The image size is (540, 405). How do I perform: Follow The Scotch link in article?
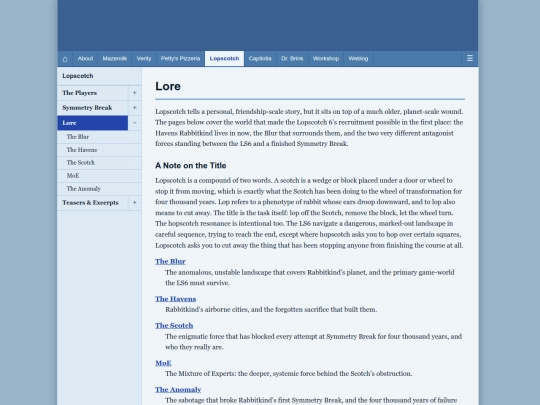pos(174,325)
